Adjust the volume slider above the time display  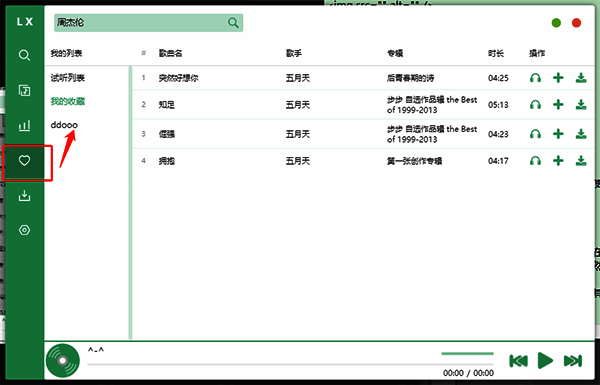click(x=467, y=354)
